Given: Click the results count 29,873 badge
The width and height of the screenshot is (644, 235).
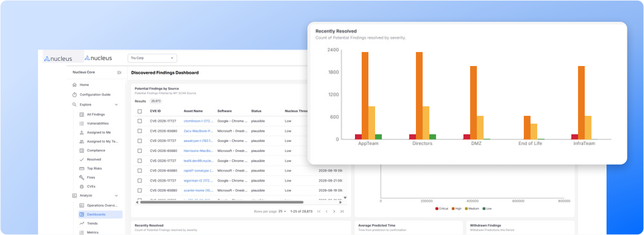Looking at the screenshot, I should tap(156, 101).
